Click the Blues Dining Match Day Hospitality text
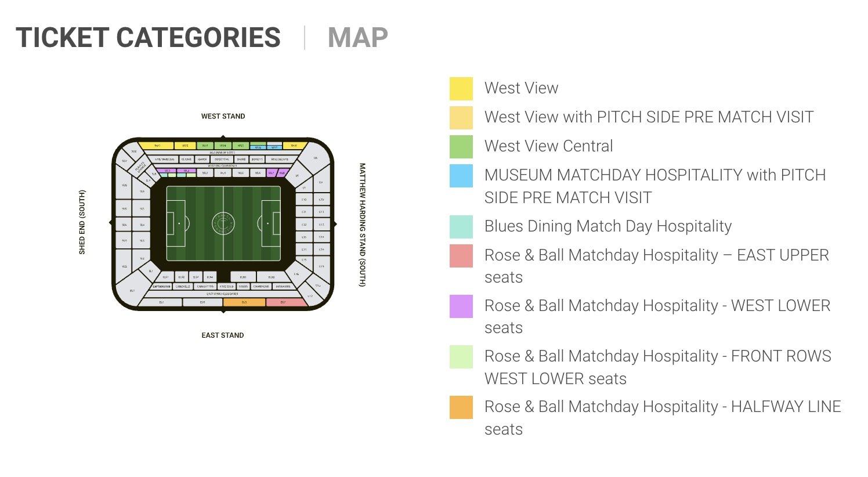The image size is (868, 477). 607,226
